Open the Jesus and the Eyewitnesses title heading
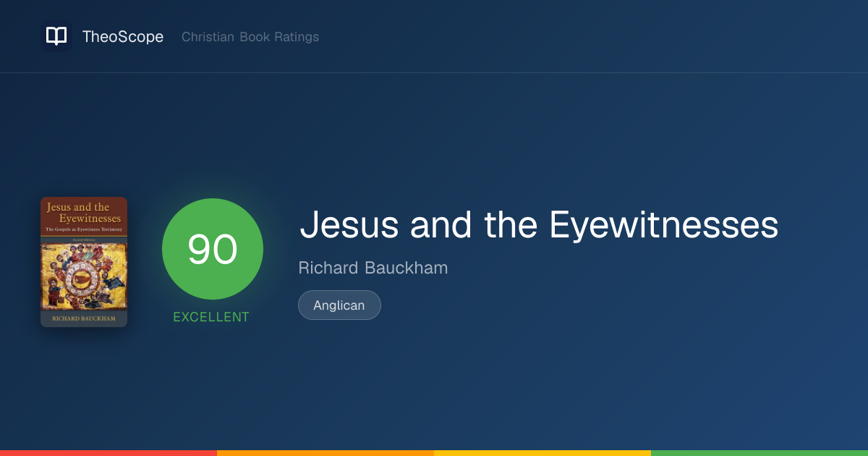This screenshot has width=868, height=456. coord(539,224)
